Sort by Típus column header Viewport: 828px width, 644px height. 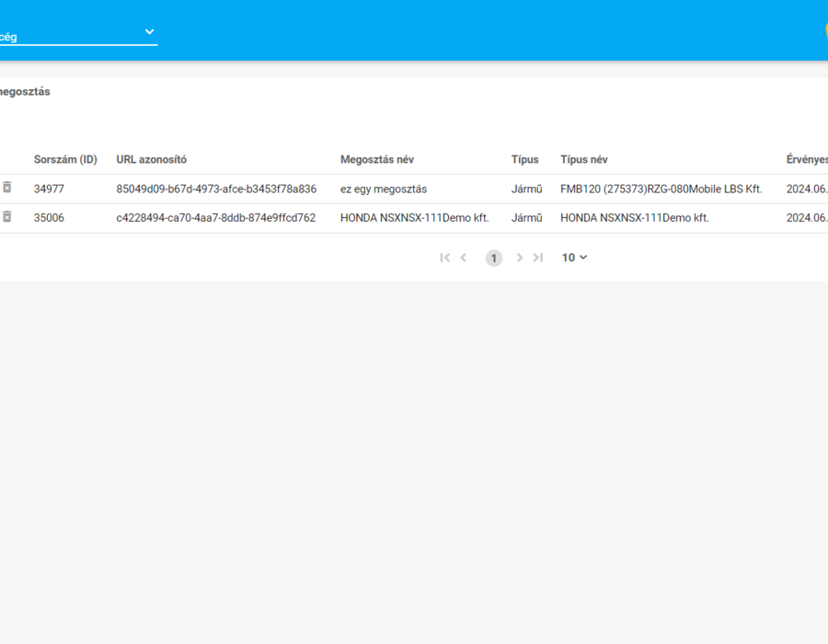525,159
